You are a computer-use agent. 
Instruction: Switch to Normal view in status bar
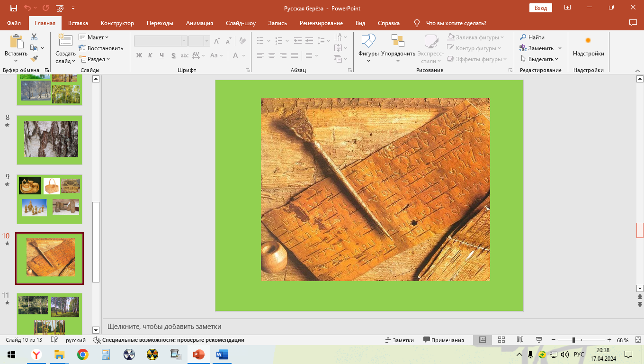[483, 340]
